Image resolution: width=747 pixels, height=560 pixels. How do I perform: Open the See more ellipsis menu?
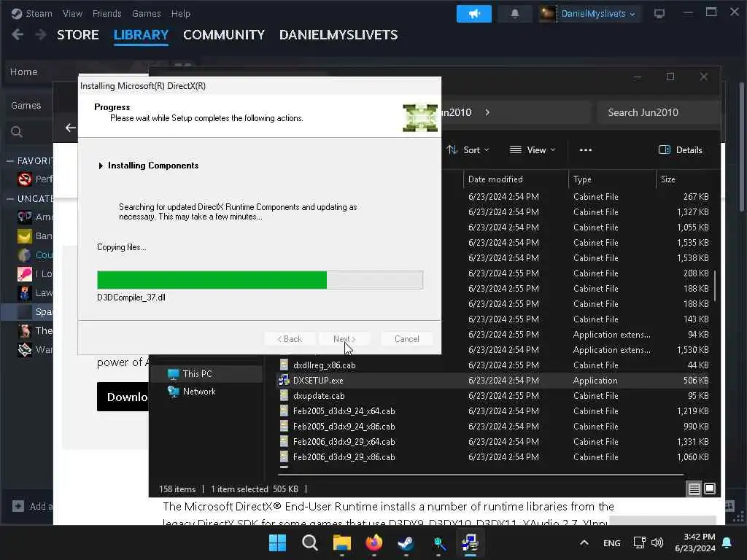[x=586, y=150]
